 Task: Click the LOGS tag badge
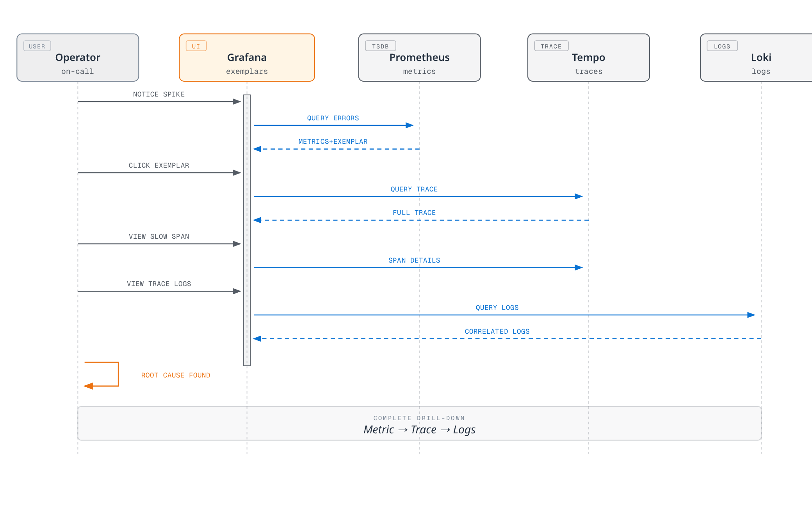coord(722,46)
